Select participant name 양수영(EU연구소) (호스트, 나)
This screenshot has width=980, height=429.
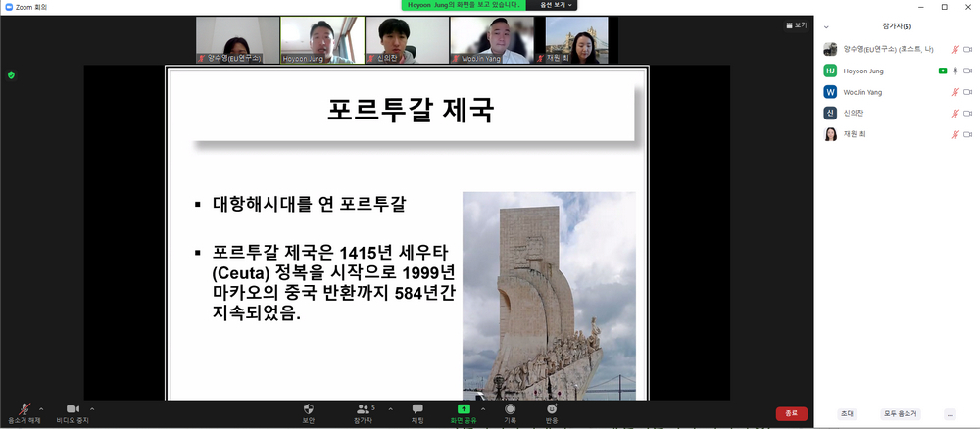(888, 49)
